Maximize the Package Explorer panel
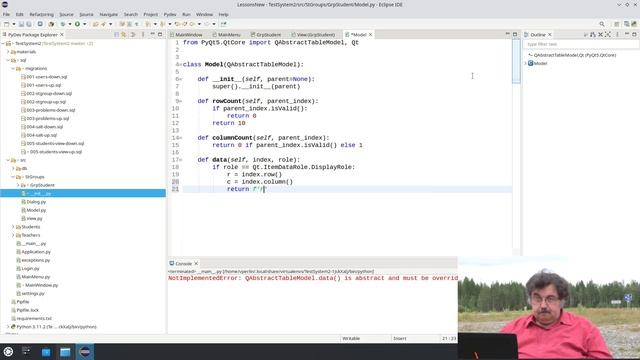Viewport: 640px width, 360px height. [x=160, y=35]
